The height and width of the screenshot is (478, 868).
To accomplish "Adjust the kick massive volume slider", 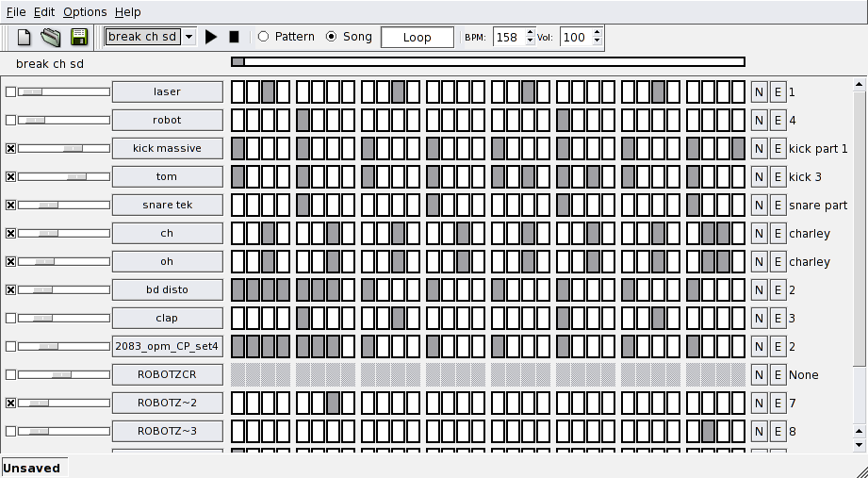I will pos(64,148).
